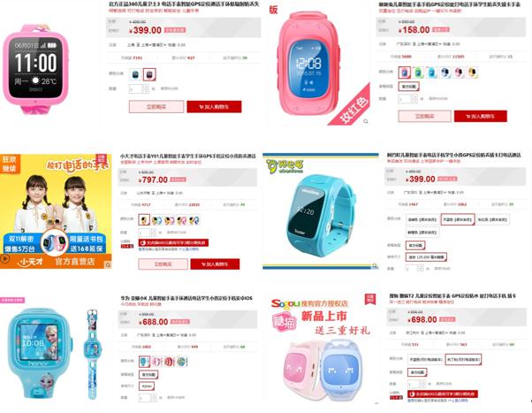Screen dimensions: 532x413
Task: Click 立即购买 for the ¥797 小天才 watch
Action: click(163, 264)
